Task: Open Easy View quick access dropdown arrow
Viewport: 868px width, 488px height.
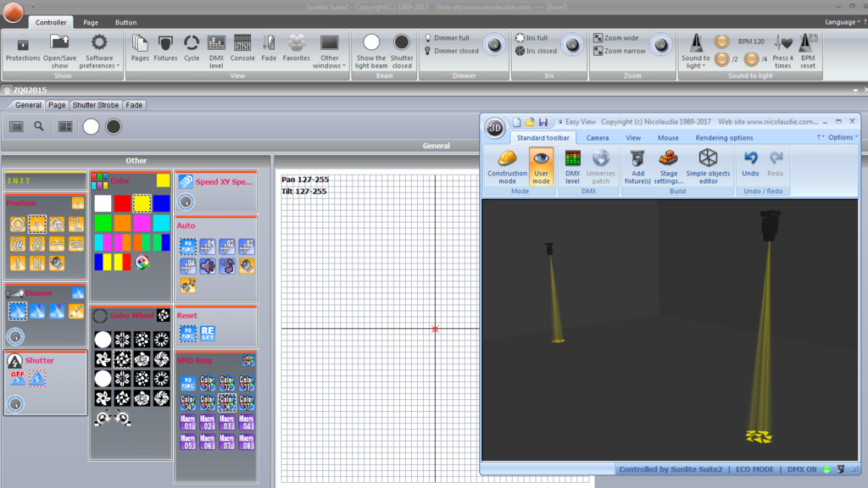Action: [560, 122]
